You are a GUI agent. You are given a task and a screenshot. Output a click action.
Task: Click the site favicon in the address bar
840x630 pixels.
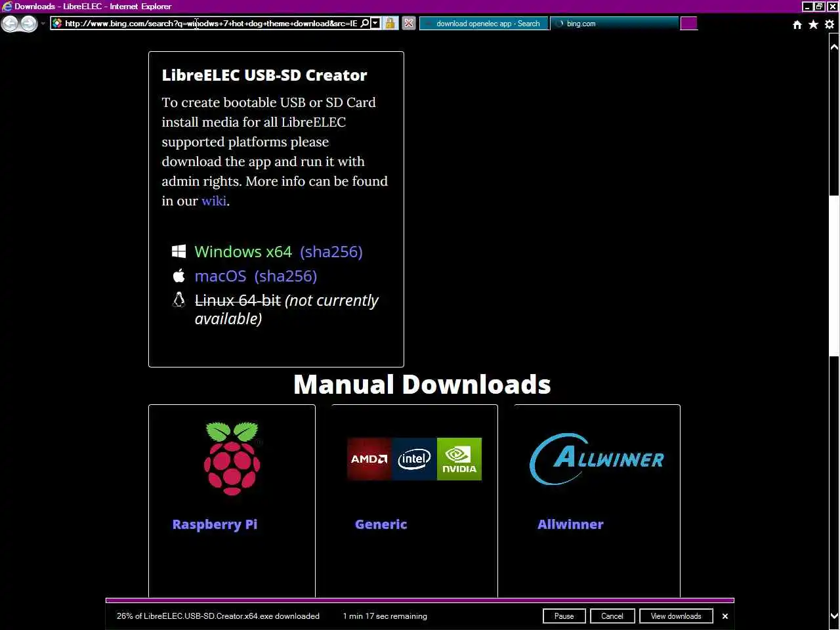[57, 24]
